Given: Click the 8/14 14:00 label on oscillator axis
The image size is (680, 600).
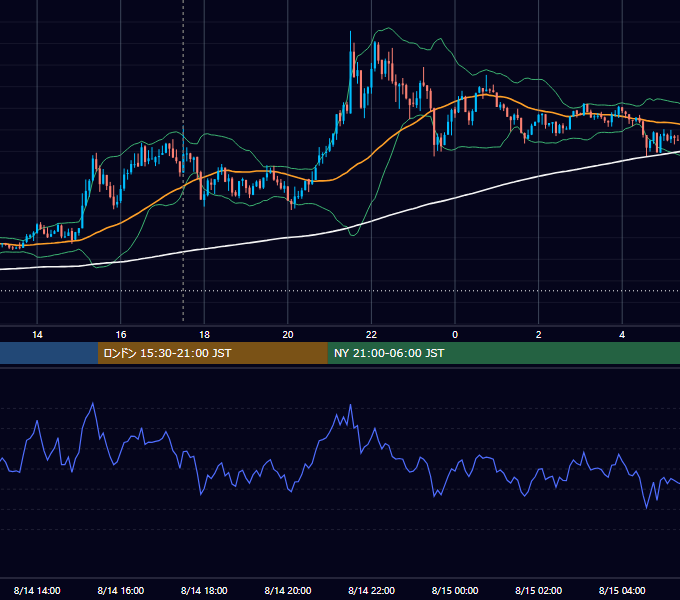Looking at the screenshot, I should pos(37,590).
